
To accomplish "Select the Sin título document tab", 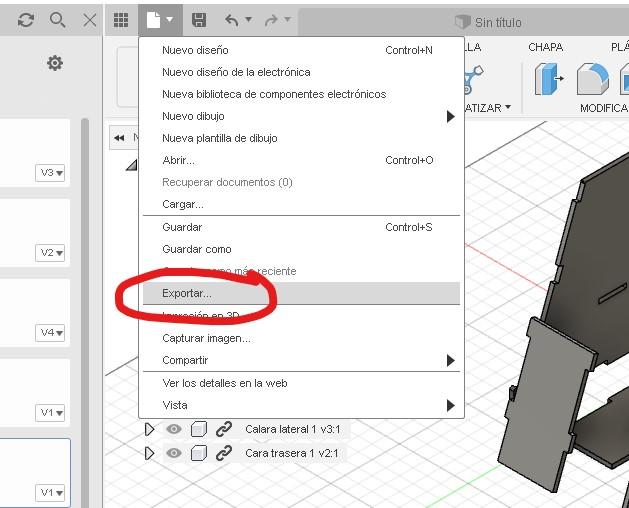I will (x=488, y=22).
